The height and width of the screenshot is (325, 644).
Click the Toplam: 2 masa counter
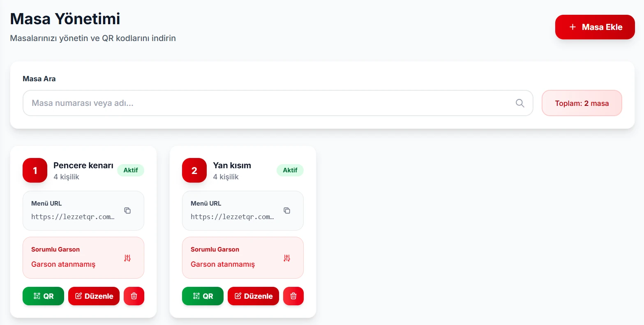(x=582, y=103)
